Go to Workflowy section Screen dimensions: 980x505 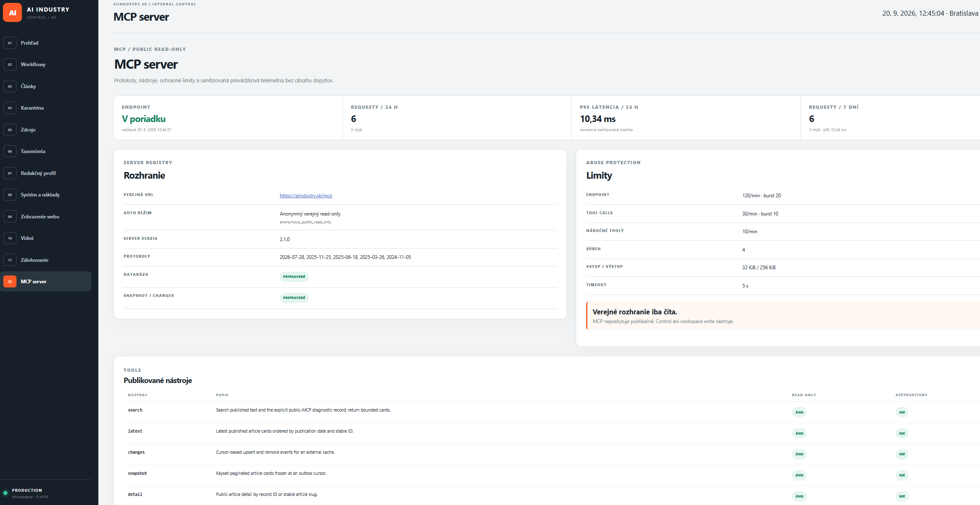point(45,65)
